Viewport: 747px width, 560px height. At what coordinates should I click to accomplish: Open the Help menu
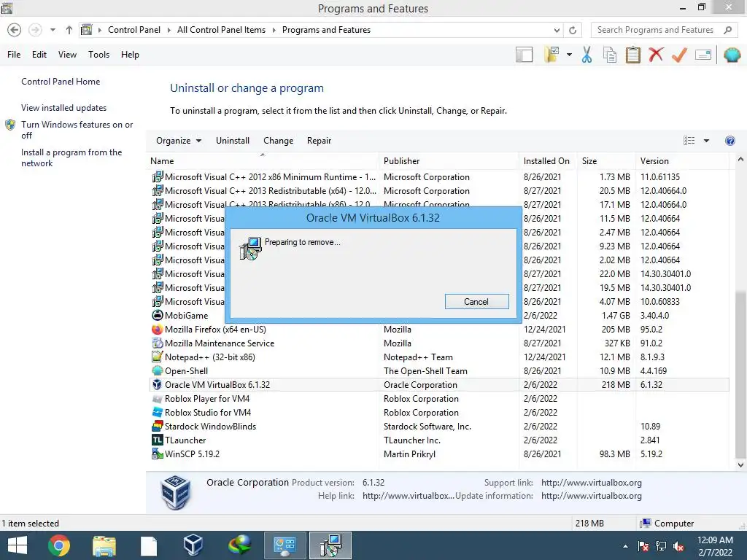[130, 55]
